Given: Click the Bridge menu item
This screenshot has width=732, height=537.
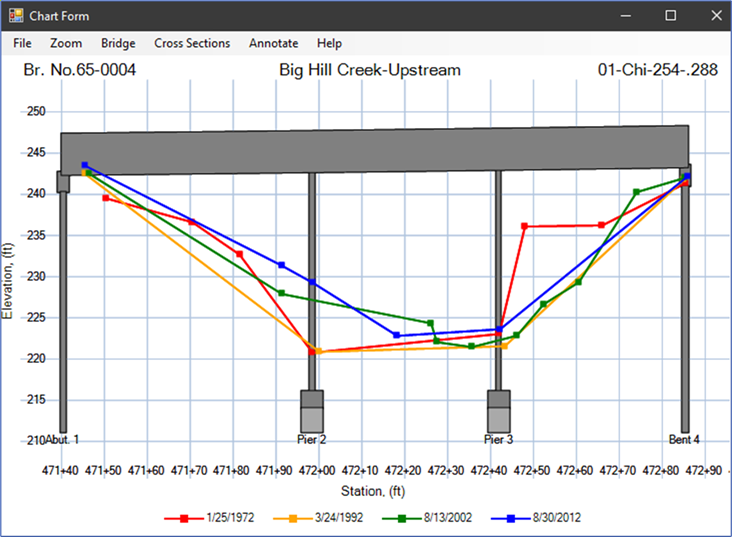Looking at the screenshot, I should point(118,43).
